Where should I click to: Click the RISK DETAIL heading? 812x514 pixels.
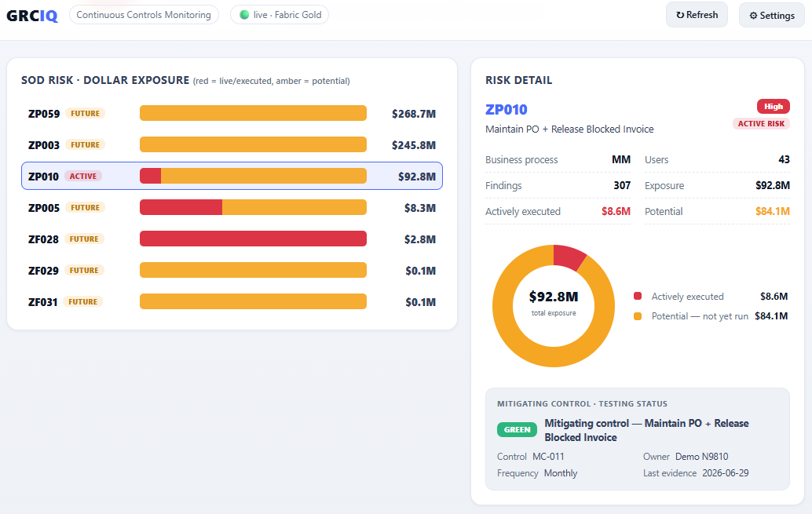click(518, 80)
